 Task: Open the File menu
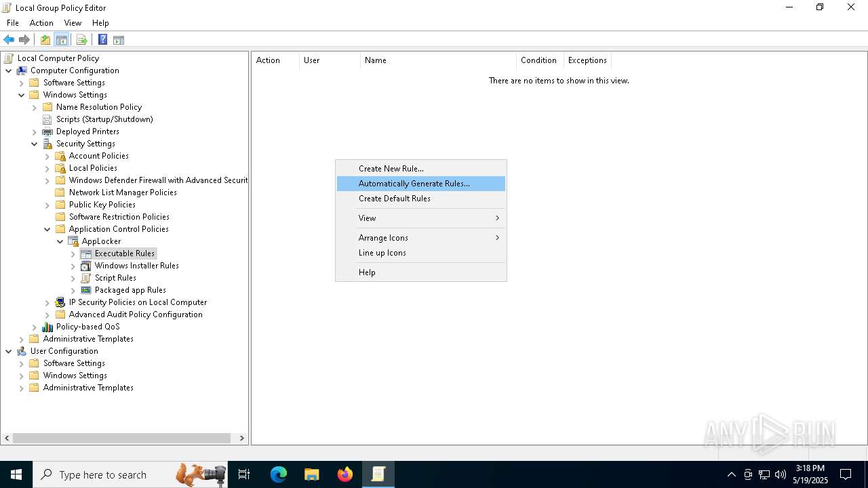pyautogui.click(x=13, y=23)
